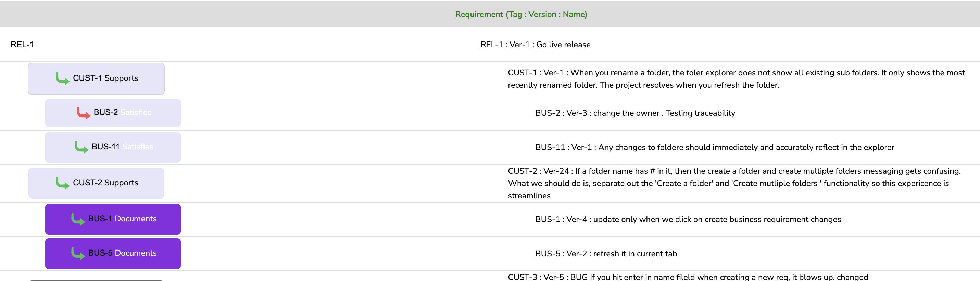The image size is (980, 281).
Task: Click the REL-1 Go live release text
Action: pyautogui.click(x=535, y=45)
